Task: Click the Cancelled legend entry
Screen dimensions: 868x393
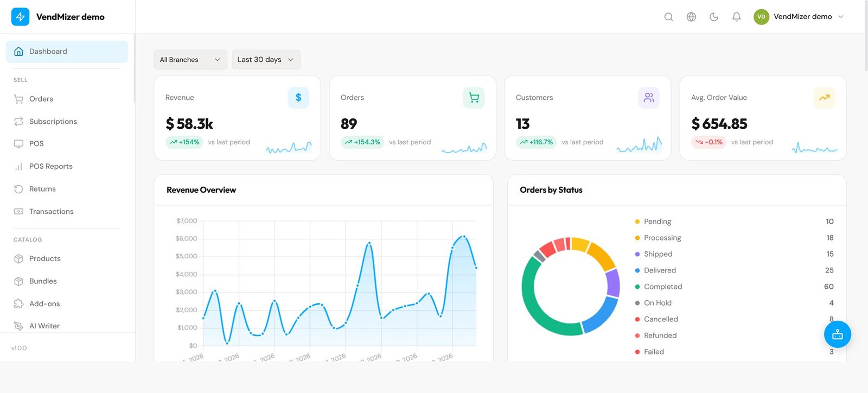Action: pyautogui.click(x=734, y=319)
